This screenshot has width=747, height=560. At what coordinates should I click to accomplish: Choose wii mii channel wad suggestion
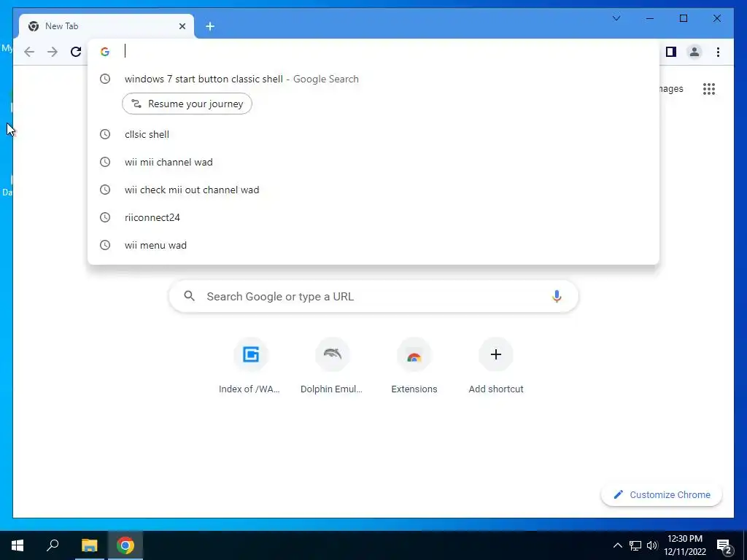pyautogui.click(x=373, y=162)
